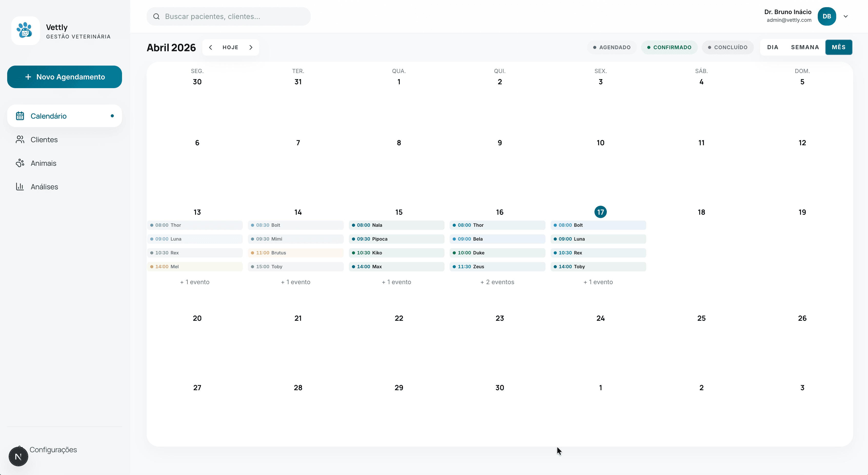Open Clientes in the sidebar
This screenshot has height=475, width=868.
tap(64, 139)
